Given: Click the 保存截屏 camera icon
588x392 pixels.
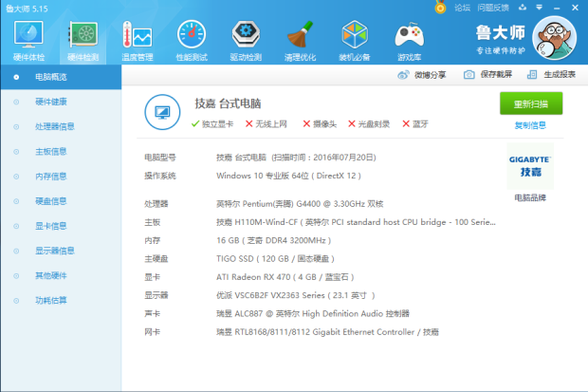Looking at the screenshot, I should 469,74.
